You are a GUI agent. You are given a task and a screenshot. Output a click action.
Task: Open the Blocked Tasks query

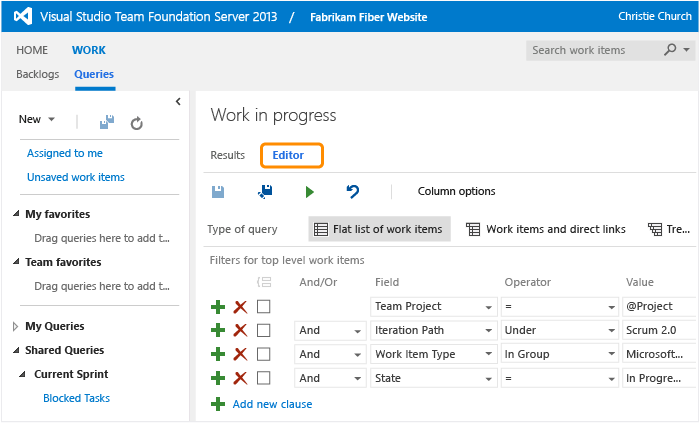(76, 398)
